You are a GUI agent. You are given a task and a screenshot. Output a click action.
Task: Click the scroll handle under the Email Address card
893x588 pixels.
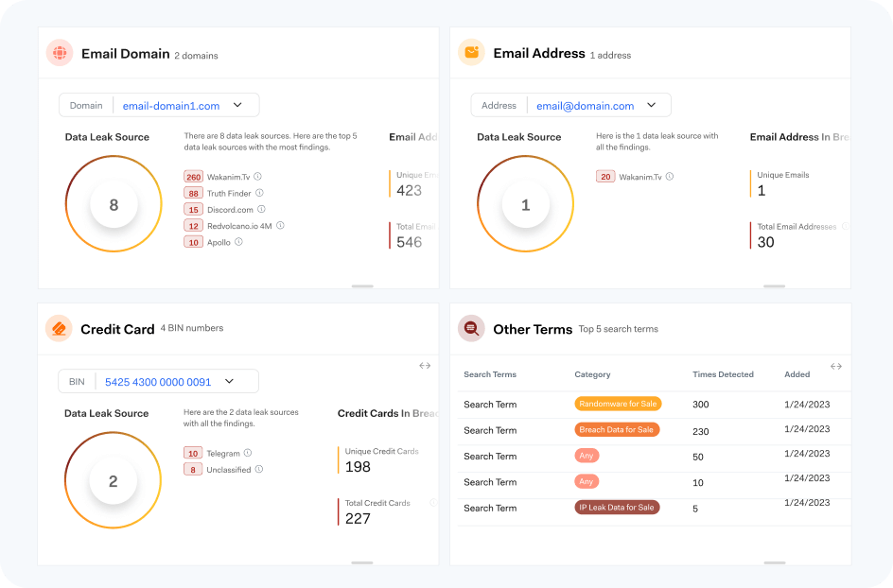point(775,286)
